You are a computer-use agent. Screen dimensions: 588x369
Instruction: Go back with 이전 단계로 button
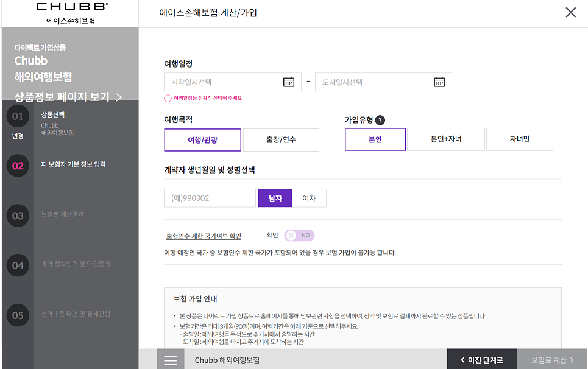pyautogui.click(x=482, y=360)
